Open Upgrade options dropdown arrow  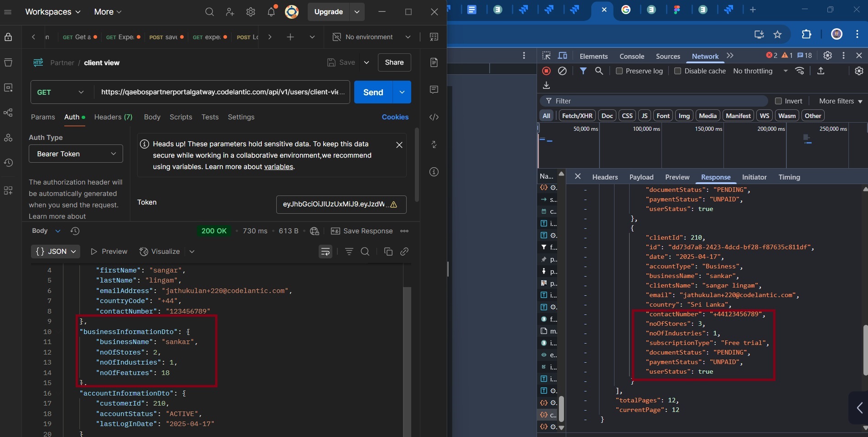(x=357, y=12)
